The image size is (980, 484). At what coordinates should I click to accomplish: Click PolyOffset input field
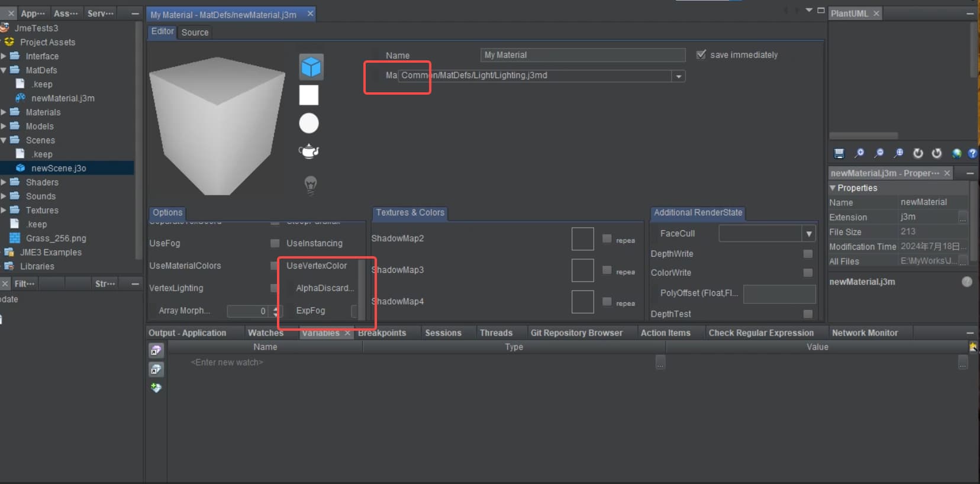[x=779, y=294]
